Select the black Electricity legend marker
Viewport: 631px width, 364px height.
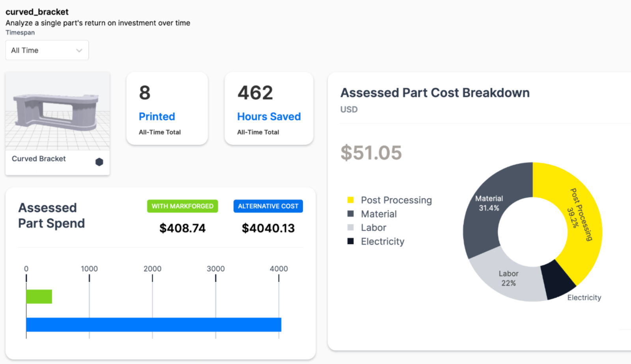pos(350,241)
